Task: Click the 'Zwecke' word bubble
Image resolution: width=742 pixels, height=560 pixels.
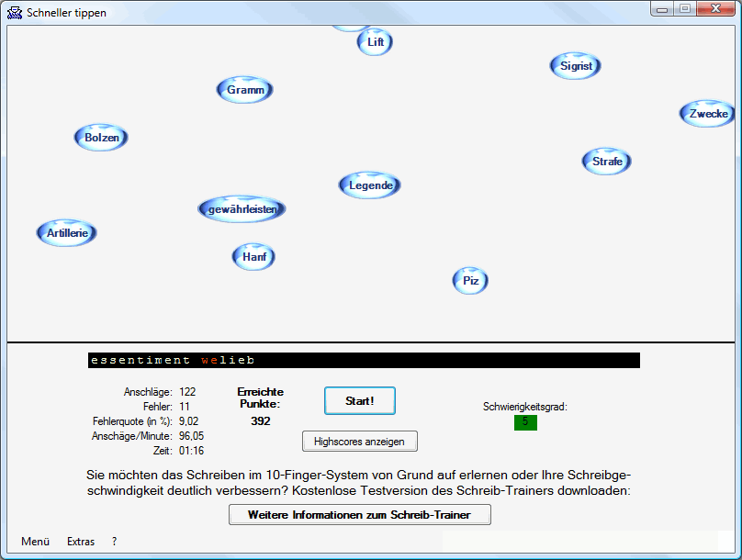Action: (x=707, y=114)
